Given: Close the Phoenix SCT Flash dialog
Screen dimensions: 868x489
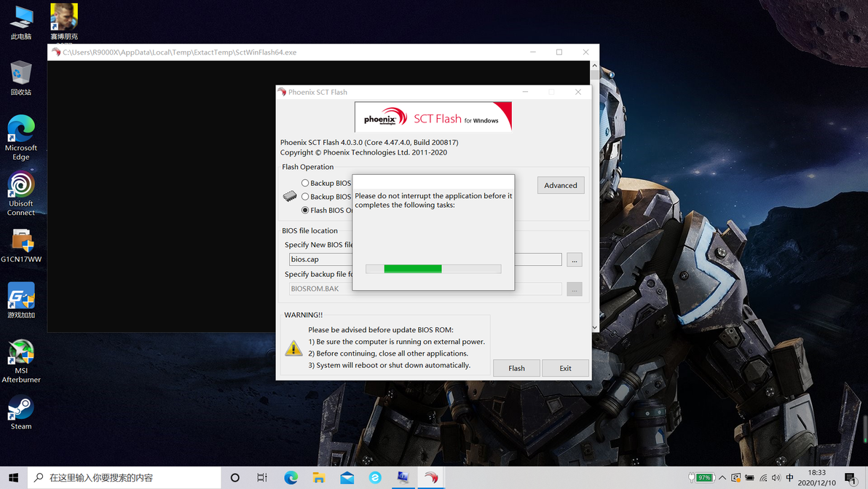Looking at the screenshot, I should coord(578,92).
